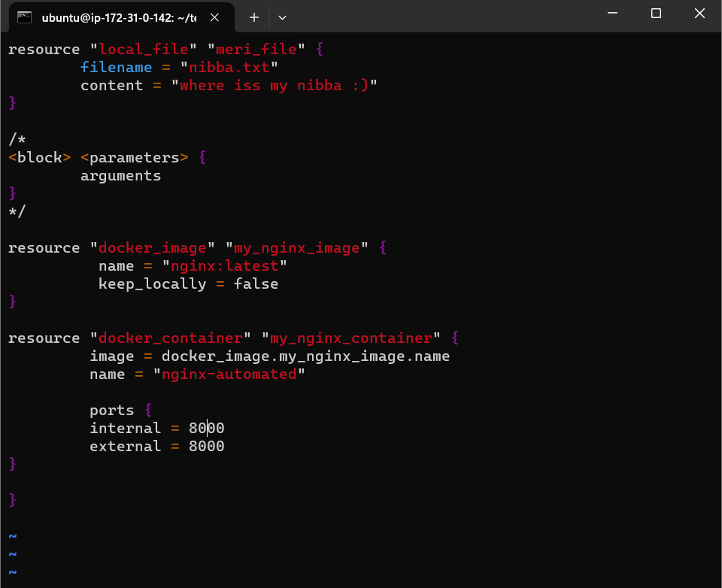Viewport: 722px width, 588px height.
Task: Click the keep_locally false value
Action: click(256, 283)
